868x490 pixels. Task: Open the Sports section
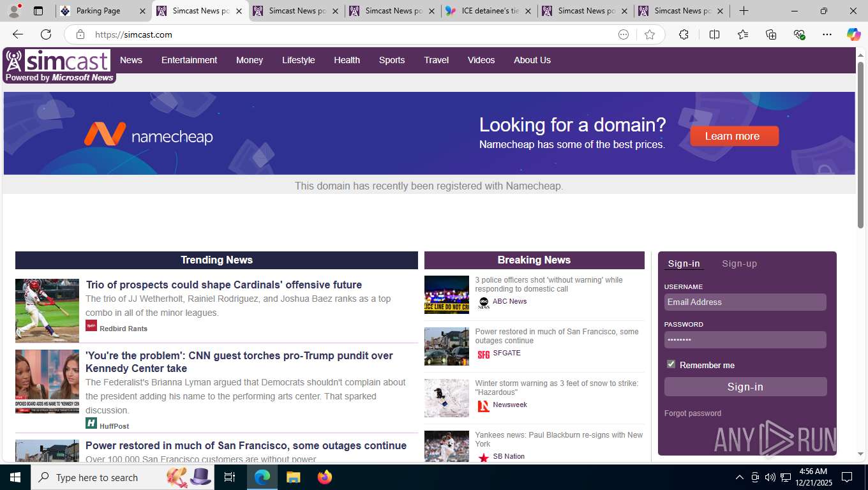[392, 60]
